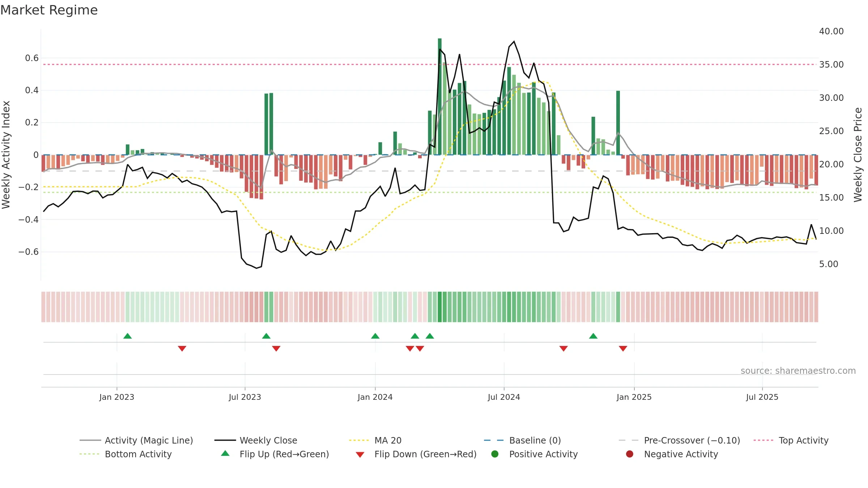
Task: Click the tallest green activity bar in 2024
Action: point(439,97)
